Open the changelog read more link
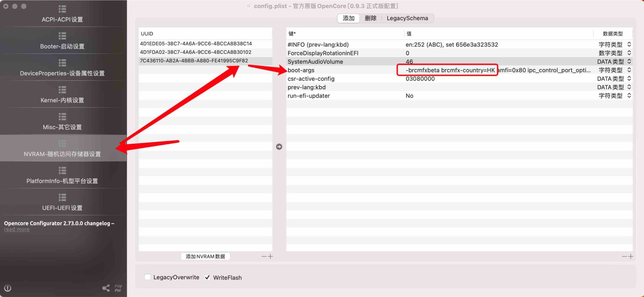644x297 pixels. tap(17, 229)
